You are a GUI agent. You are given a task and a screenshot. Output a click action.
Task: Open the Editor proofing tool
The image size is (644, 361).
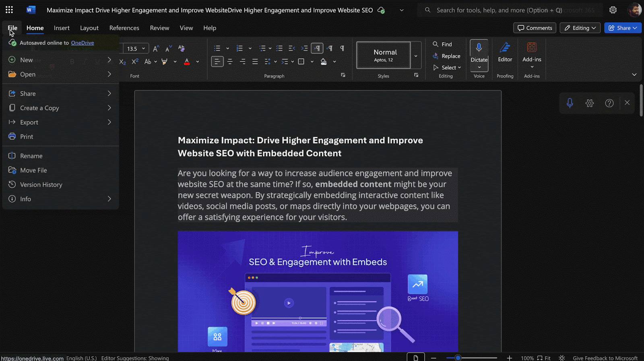point(505,52)
